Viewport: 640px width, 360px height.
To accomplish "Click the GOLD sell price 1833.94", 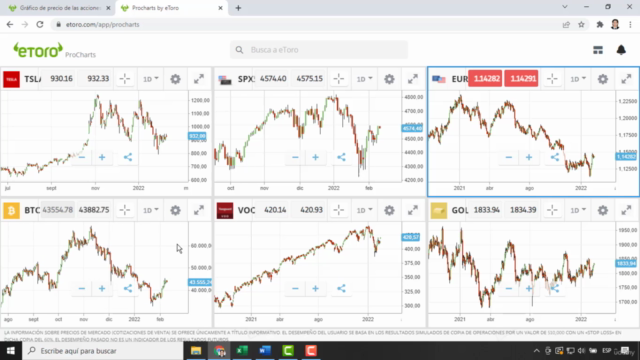I will (487, 210).
